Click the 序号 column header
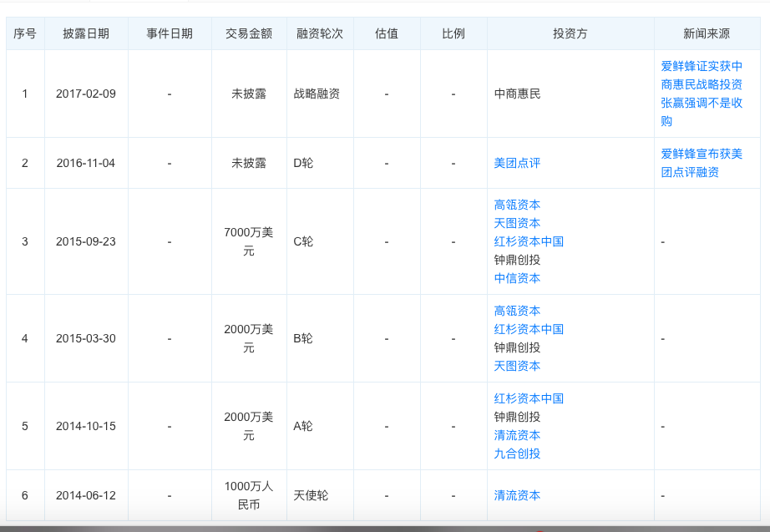This screenshot has width=770, height=532. pyautogui.click(x=25, y=33)
